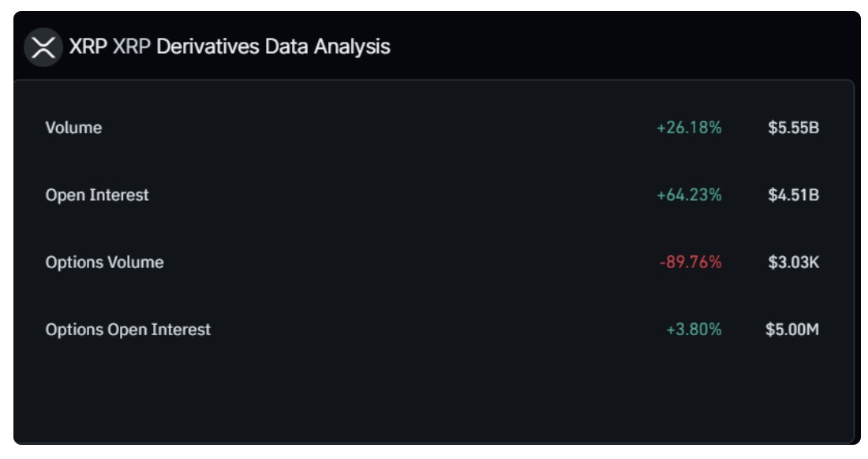Select the Options Volume row label
The width and height of the screenshot is (868, 459).
click(105, 262)
